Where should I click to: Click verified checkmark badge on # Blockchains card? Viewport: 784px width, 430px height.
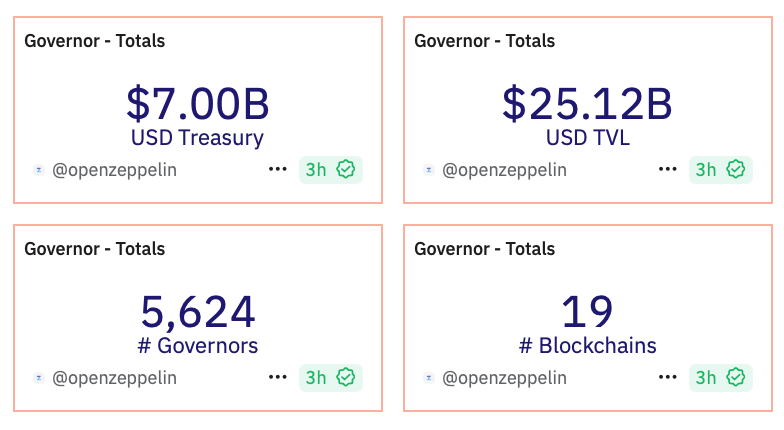pyautogui.click(x=736, y=378)
